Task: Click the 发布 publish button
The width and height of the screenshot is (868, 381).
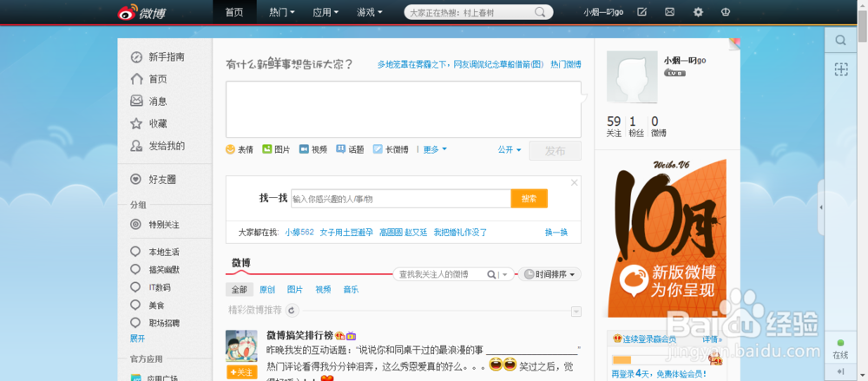Action: [556, 151]
